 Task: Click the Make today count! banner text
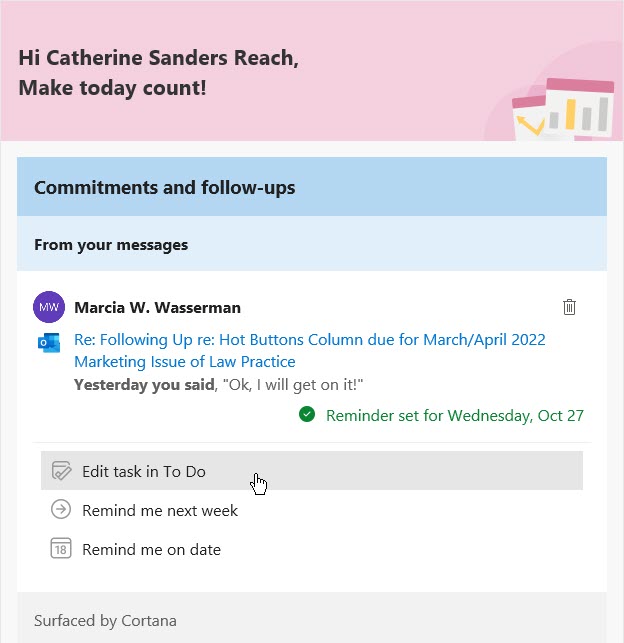[x=112, y=87]
